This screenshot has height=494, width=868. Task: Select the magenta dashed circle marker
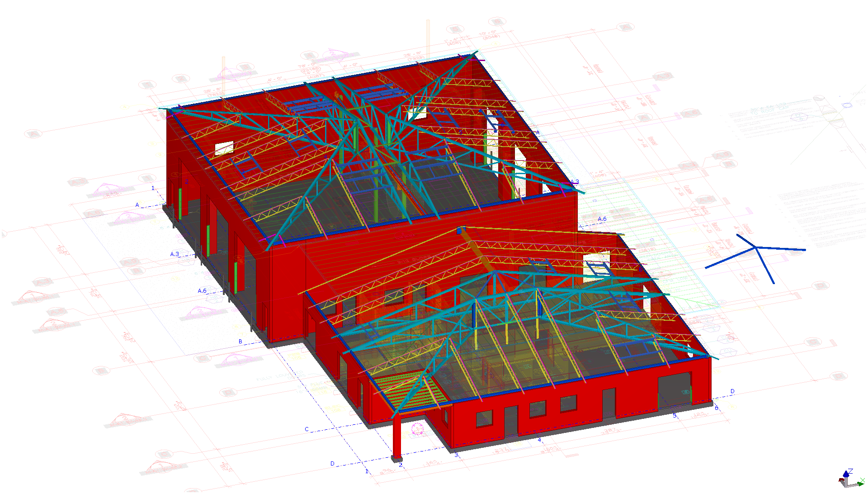tap(417, 429)
